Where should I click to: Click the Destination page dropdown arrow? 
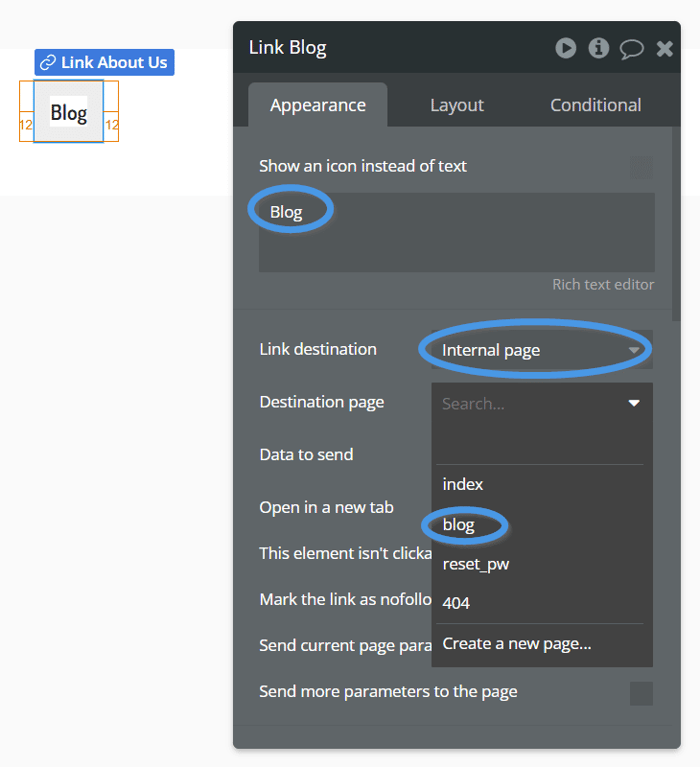tap(634, 403)
